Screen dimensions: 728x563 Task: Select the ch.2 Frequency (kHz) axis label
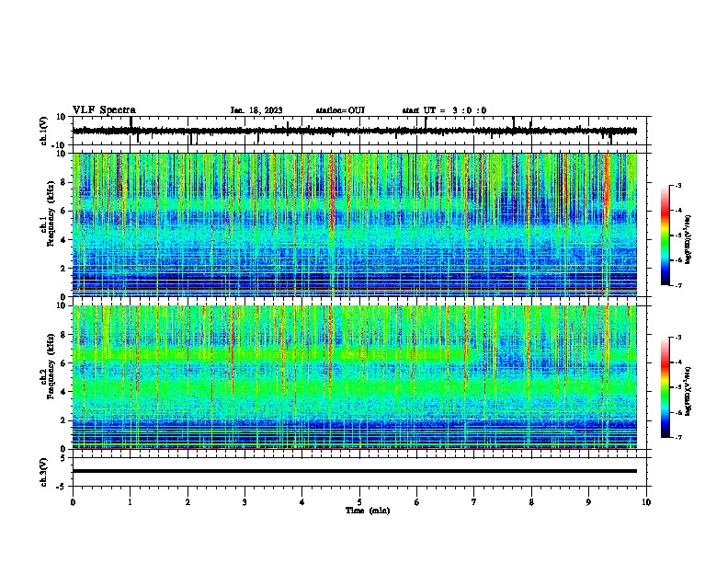tap(47, 366)
